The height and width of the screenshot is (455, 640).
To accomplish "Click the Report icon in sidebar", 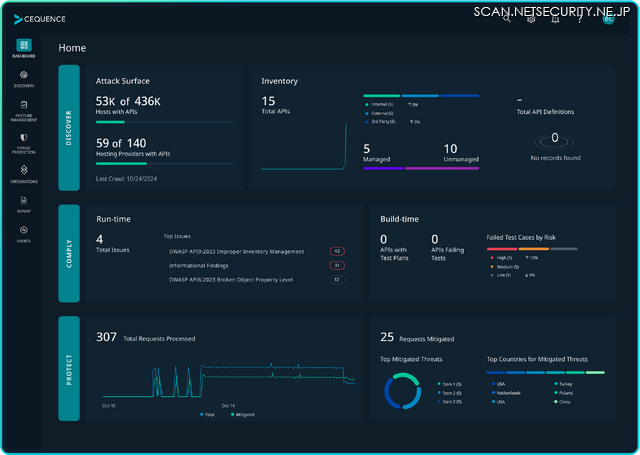I will tap(24, 202).
